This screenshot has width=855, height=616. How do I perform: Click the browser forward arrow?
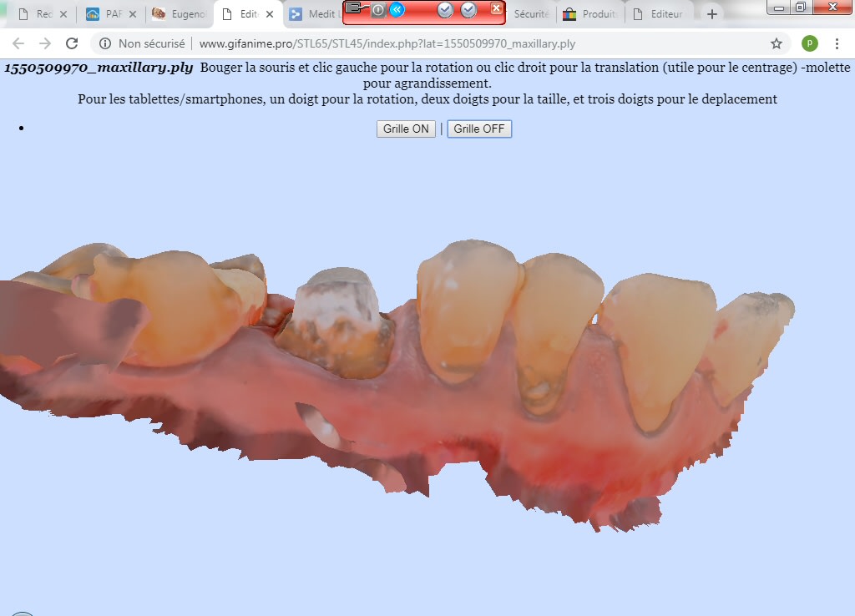click(45, 43)
